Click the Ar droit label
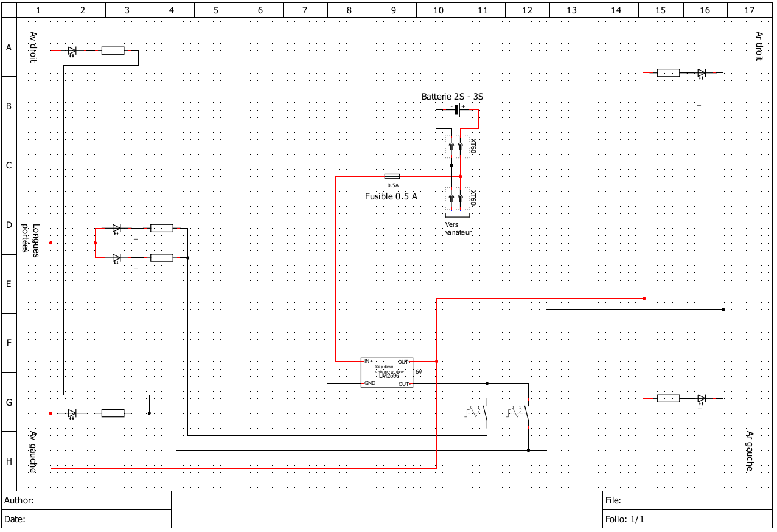The image size is (777, 532). (759, 46)
